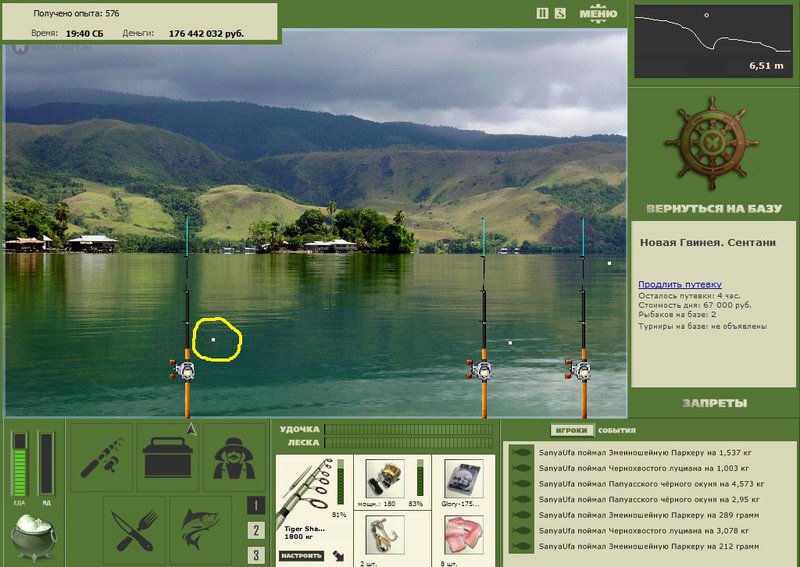Click the money value 176 442 032 руб.
Screen dimensions: 800x567
pos(206,34)
